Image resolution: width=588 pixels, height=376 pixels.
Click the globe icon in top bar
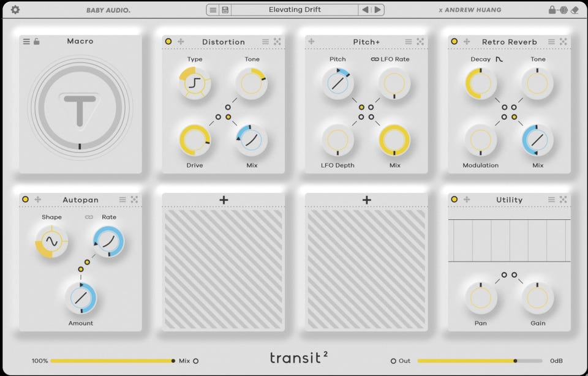(563, 10)
